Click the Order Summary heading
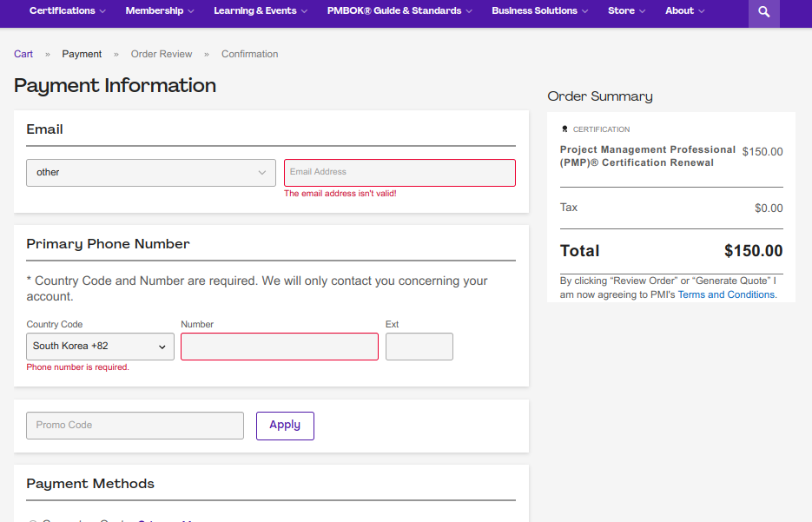 tap(600, 96)
